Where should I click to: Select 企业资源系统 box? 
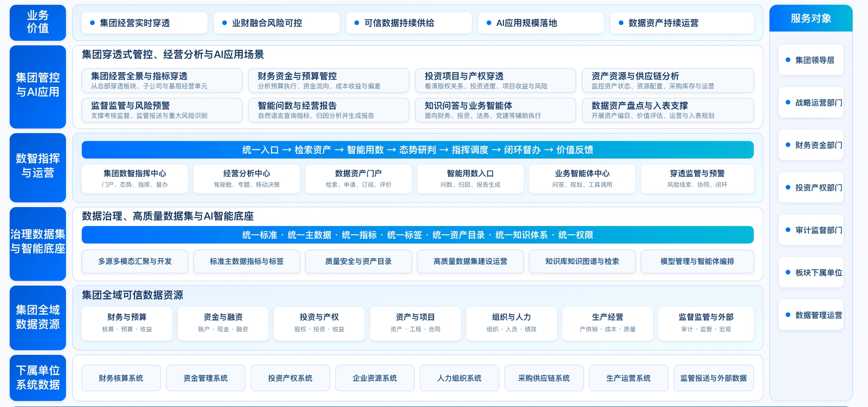pos(375,378)
